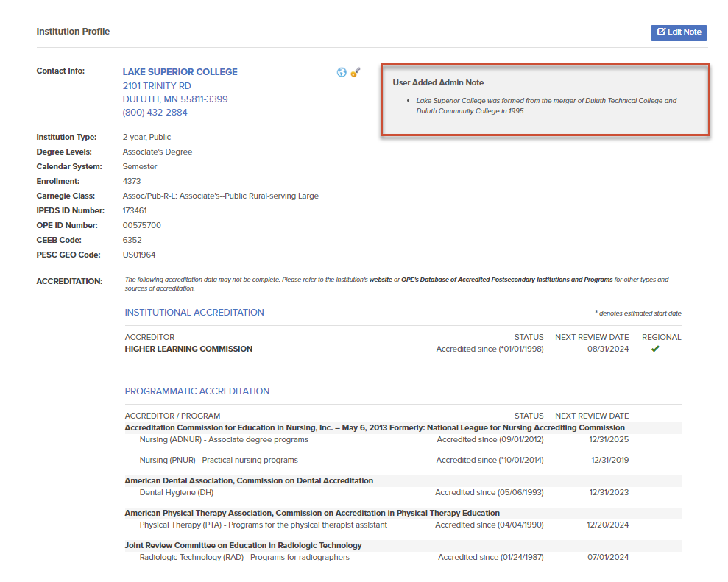Click Nursing (PNUR) Practical nursing programs row

coord(219,461)
